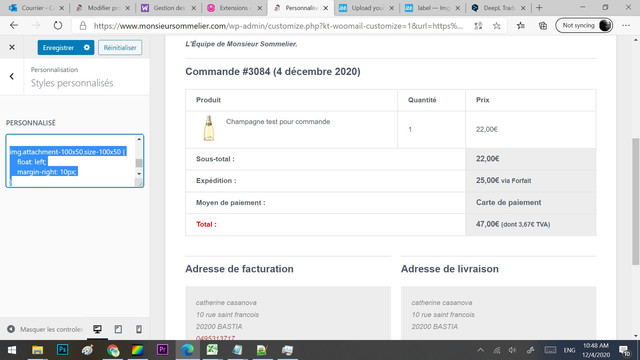Close the label — Img tab

click(458, 8)
